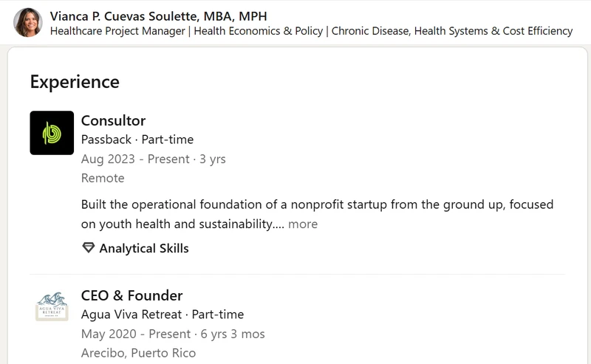Open the green Passback company logo
This screenshot has height=364, width=591.
[52, 133]
